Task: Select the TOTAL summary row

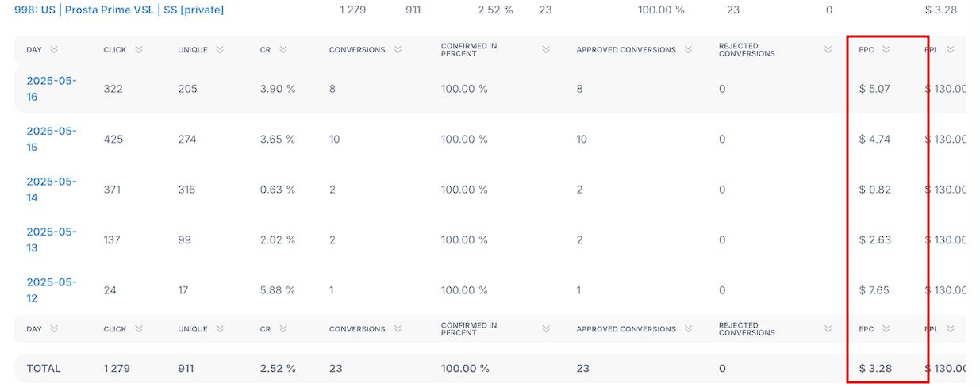Action: tap(490, 369)
